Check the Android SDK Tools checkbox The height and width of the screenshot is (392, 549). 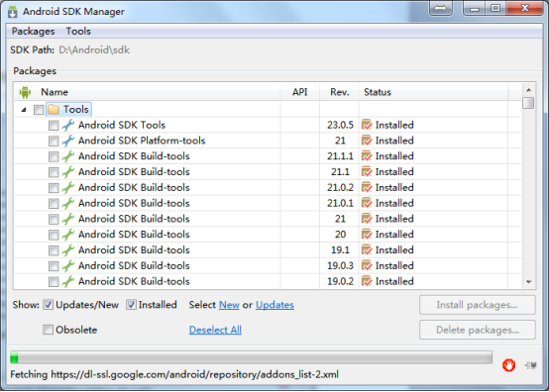[x=54, y=125]
